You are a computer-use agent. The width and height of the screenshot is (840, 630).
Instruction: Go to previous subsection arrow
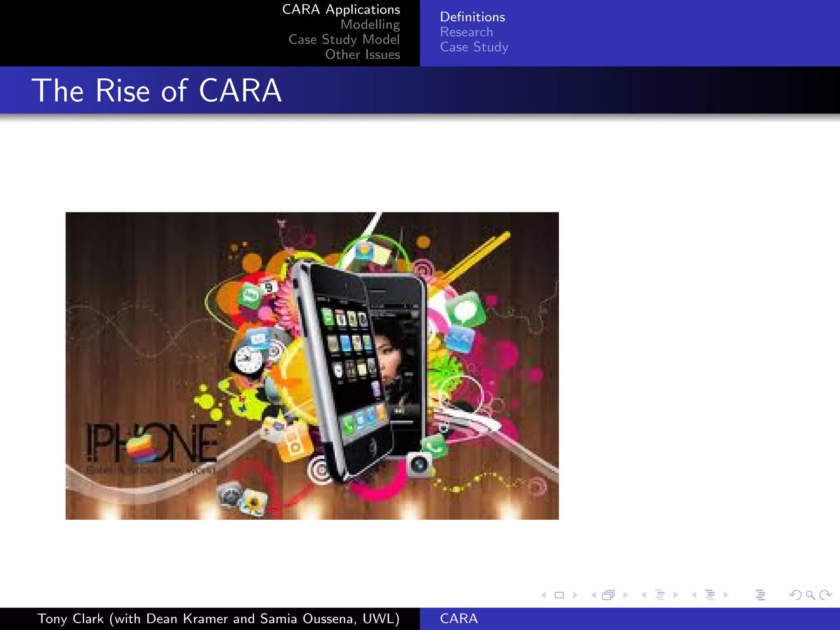click(x=644, y=595)
